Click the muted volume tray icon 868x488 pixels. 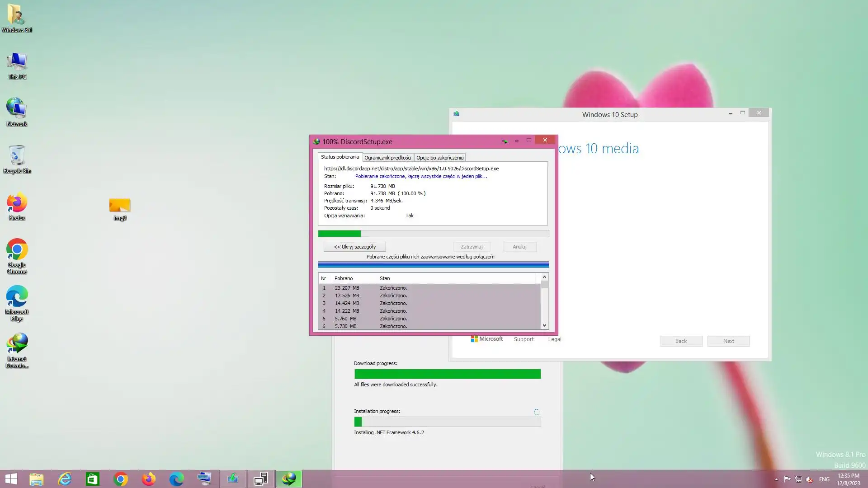tap(809, 479)
